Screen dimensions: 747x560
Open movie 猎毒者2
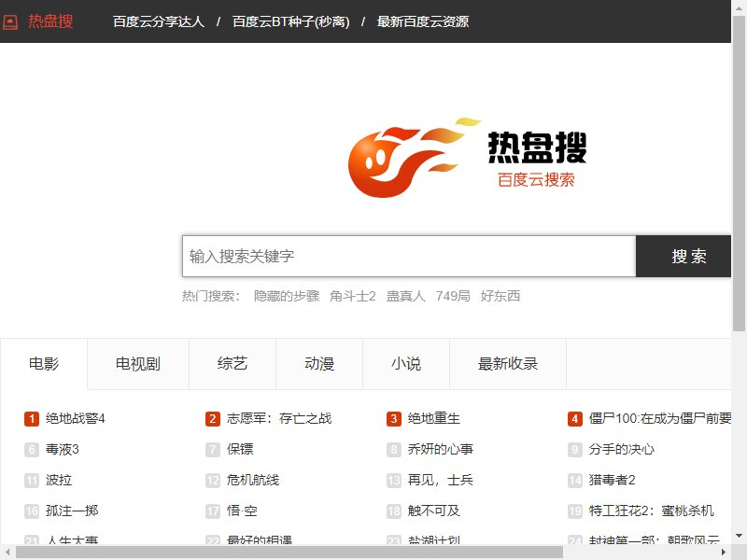(613, 480)
